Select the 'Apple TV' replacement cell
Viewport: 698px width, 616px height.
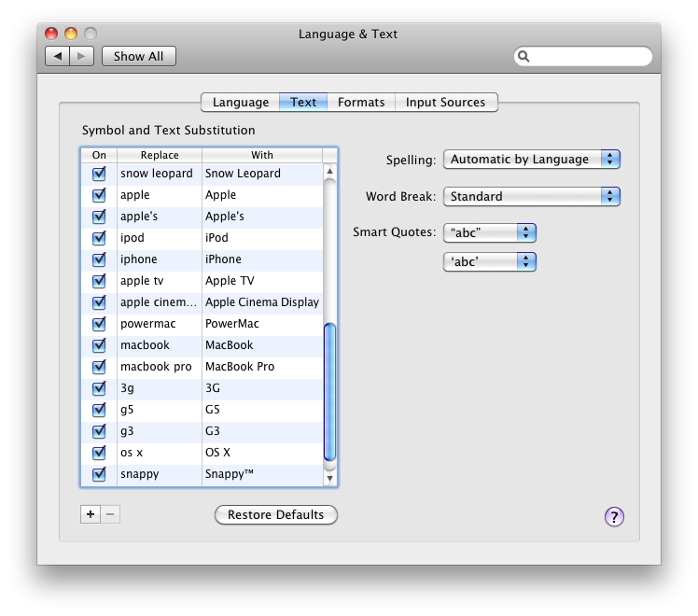(262, 280)
